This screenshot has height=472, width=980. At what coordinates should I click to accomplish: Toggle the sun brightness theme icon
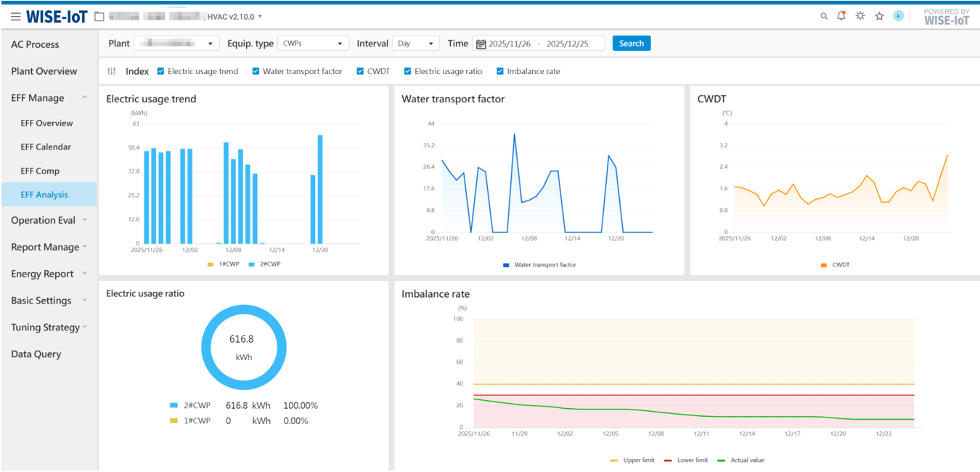click(860, 16)
